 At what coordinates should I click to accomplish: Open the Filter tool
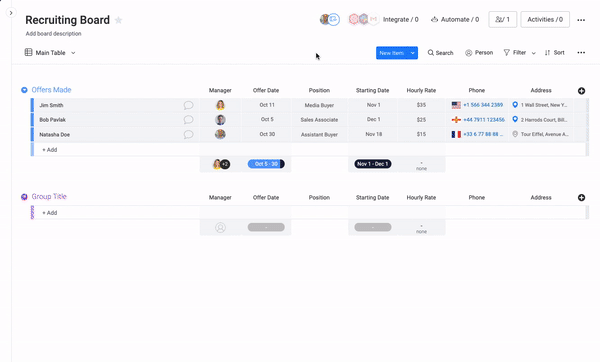515,52
